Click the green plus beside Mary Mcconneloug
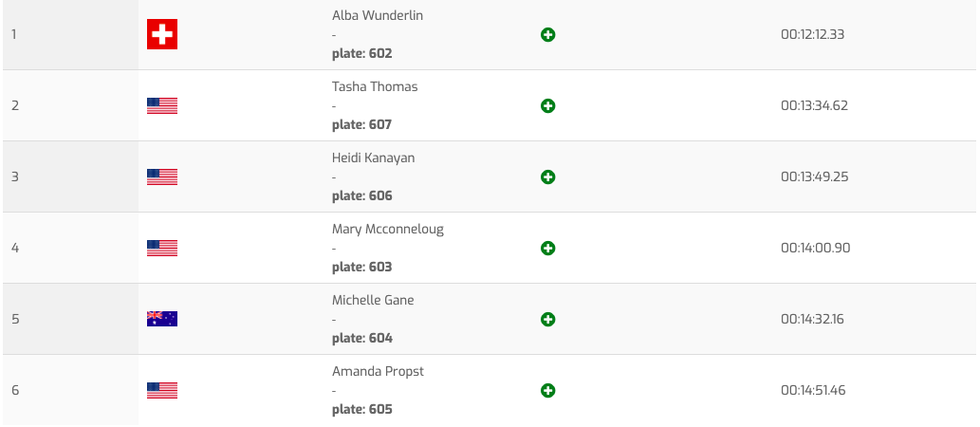The image size is (980, 427). pyautogui.click(x=547, y=249)
